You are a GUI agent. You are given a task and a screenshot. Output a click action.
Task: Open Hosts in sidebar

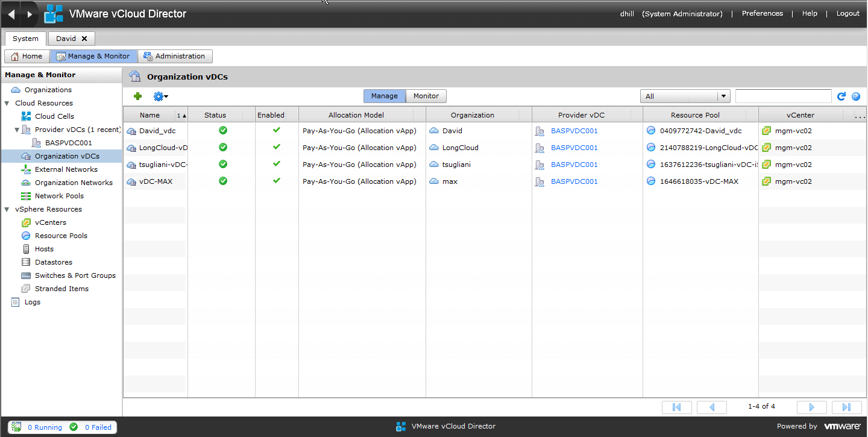(44, 249)
